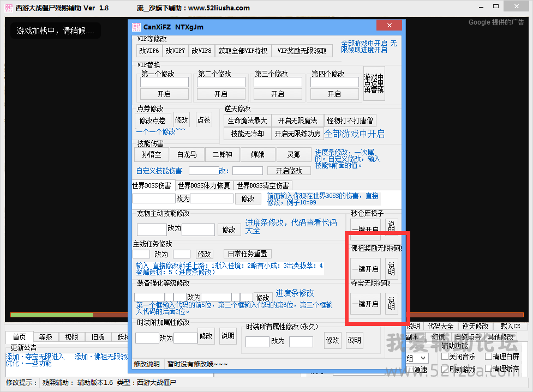
Task: Check the 刷新游戏 option
Action: tap(445, 369)
